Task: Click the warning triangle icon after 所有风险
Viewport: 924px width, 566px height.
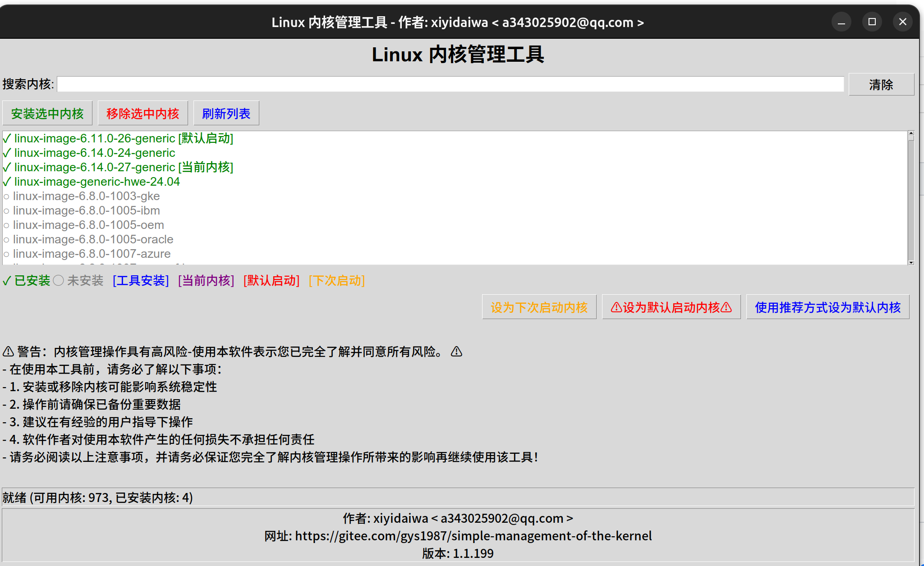Action: 456,351
